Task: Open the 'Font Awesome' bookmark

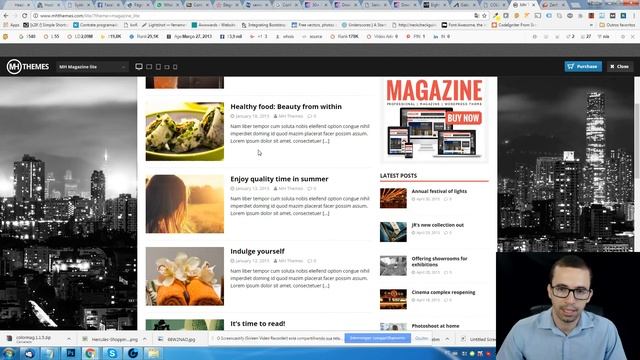Action: (464, 25)
